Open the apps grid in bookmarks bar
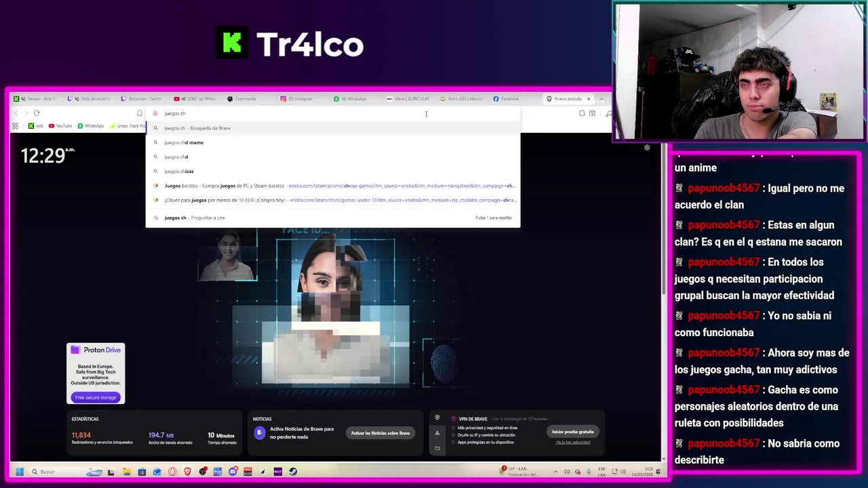868x488 pixels. pyautogui.click(x=16, y=126)
